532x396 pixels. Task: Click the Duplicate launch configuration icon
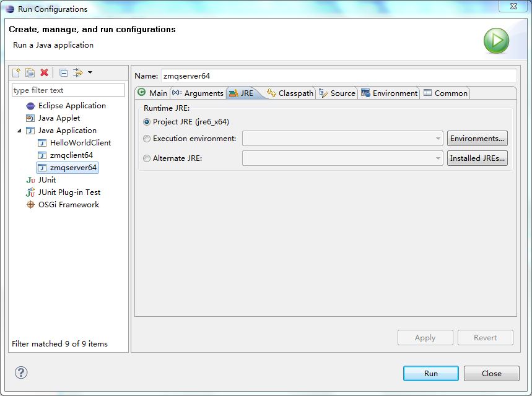pos(30,73)
